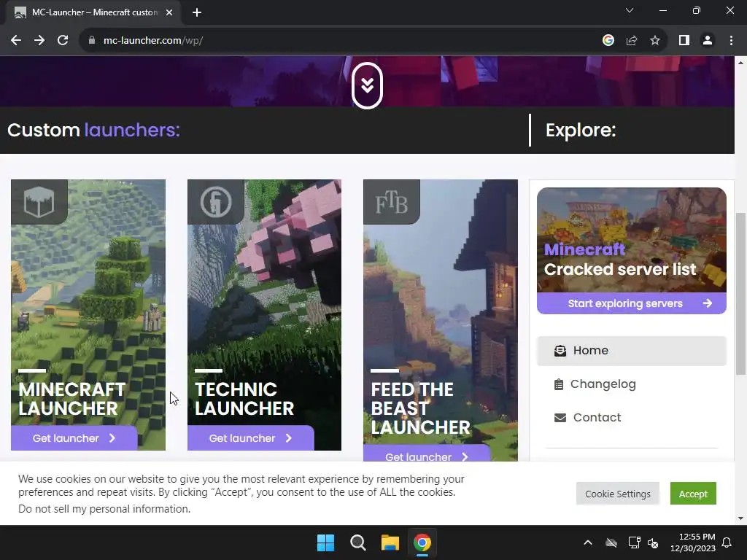Click the OneDrive cloud tray icon
This screenshot has width=747, height=560.
point(611,542)
